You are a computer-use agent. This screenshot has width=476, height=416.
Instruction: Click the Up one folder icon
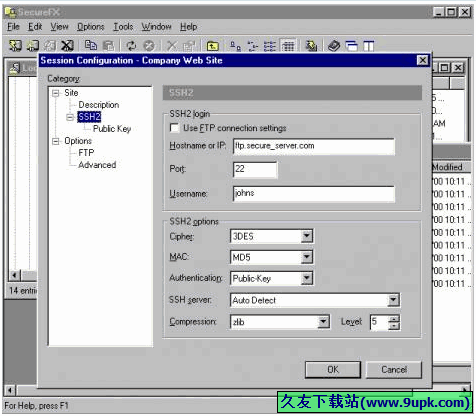213,46
